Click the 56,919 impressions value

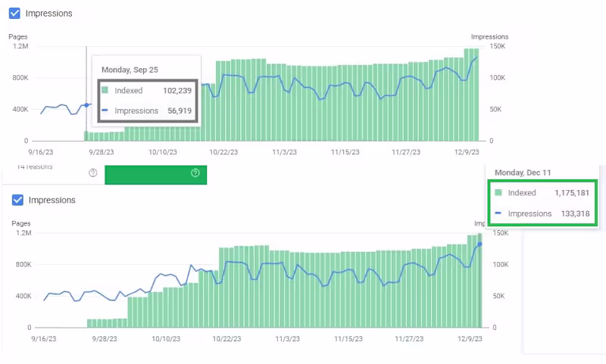(x=180, y=110)
